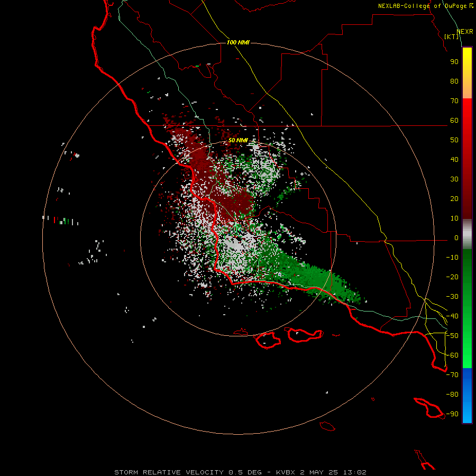Click the 13:02 timestamp in the caption
The height and width of the screenshot is (476, 476).
(354, 472)
